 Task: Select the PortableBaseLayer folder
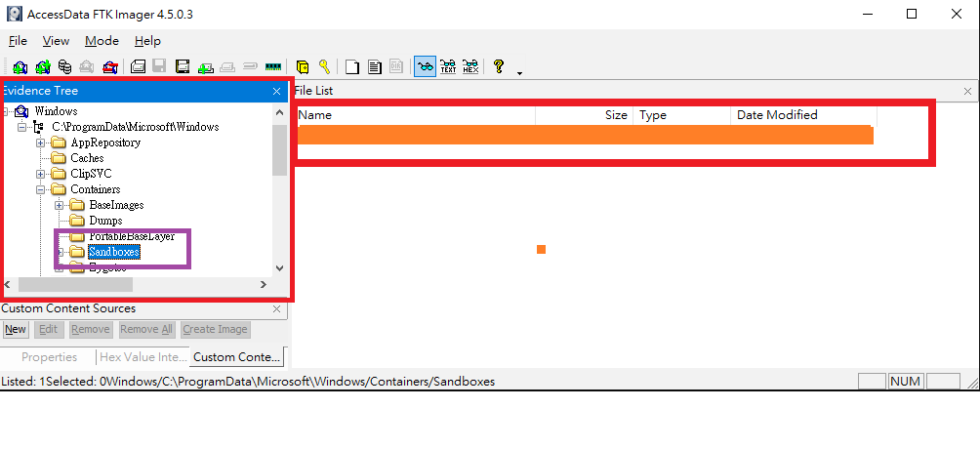[x=132, y=236]
